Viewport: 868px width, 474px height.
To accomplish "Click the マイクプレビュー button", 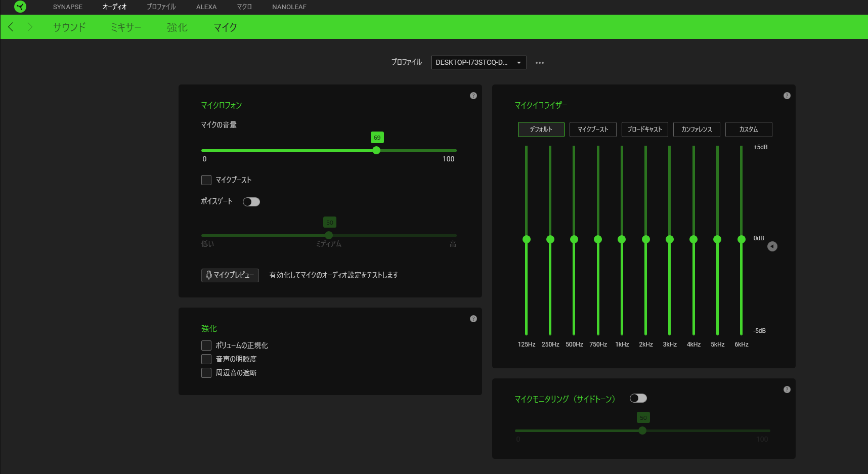I will pyautogui.click(x=230, y=275).
